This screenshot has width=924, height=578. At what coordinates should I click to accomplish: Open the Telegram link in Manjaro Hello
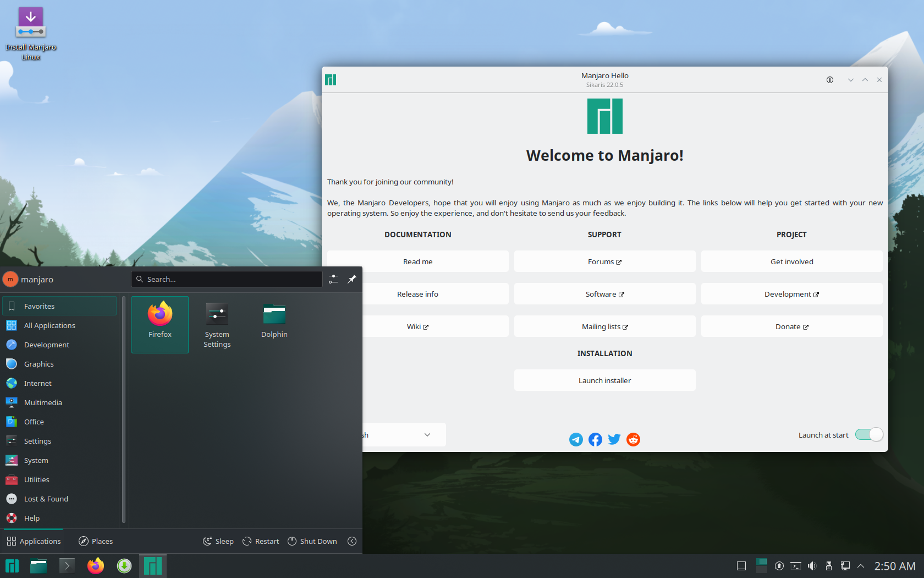pos(576,439)
